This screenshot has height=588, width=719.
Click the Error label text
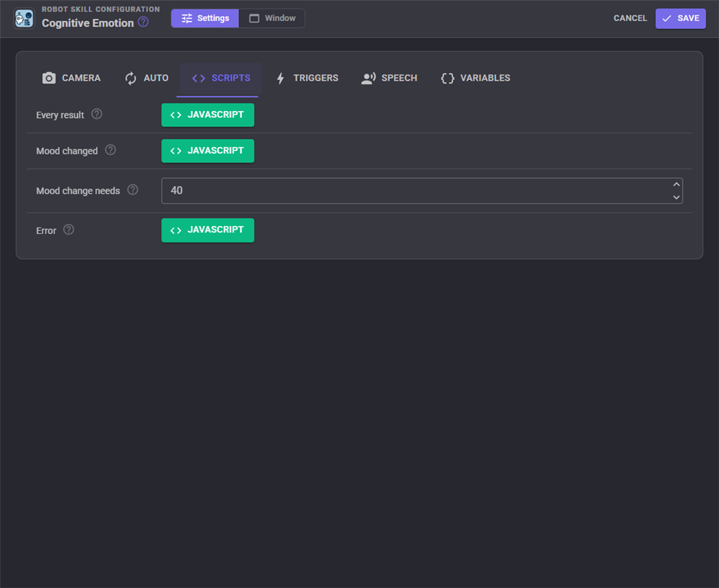46,230
